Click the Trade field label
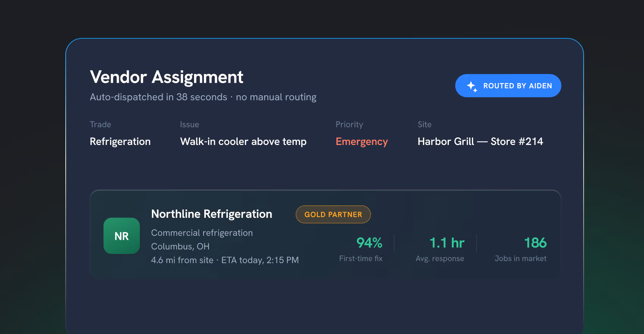This screenshot has height=334, width=644. (101, 124)
